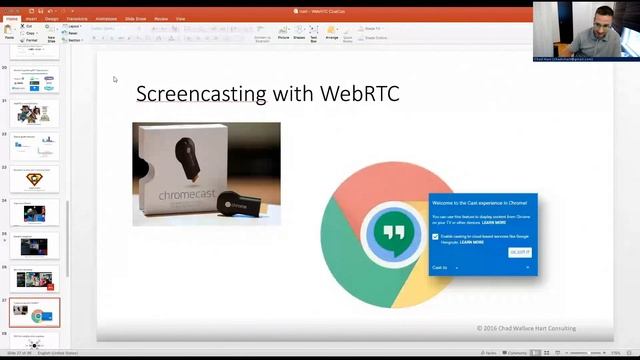The width and height of the screenshot is (640, 360).
Task: Click the English language indicator in status bar
Action: pyautogui.click(x=57, y=353)
